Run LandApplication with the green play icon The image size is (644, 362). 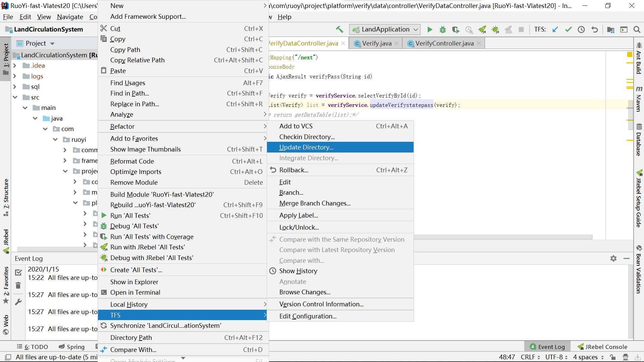pos(430,29)
